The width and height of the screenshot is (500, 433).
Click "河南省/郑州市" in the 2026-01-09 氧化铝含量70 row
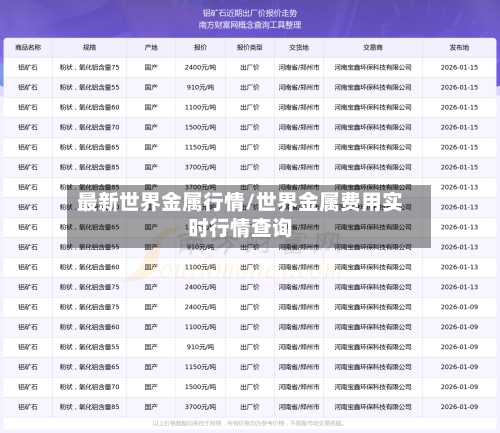pos(299,387)
